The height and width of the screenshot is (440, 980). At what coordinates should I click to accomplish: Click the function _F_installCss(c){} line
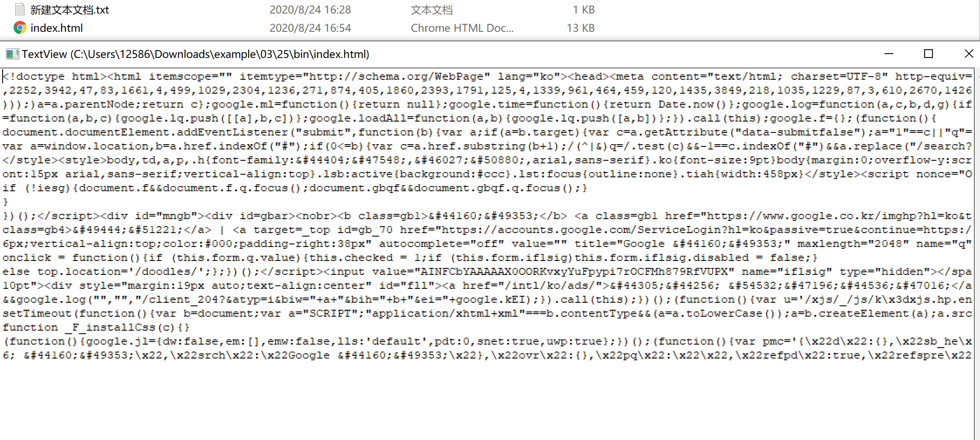tap(96, 328)
